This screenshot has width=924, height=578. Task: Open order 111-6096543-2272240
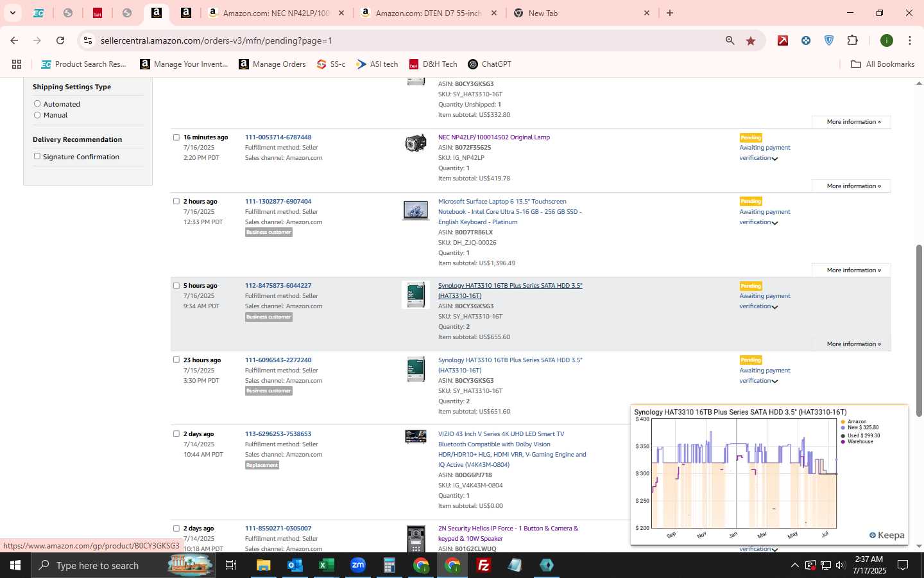click(278, 360)
